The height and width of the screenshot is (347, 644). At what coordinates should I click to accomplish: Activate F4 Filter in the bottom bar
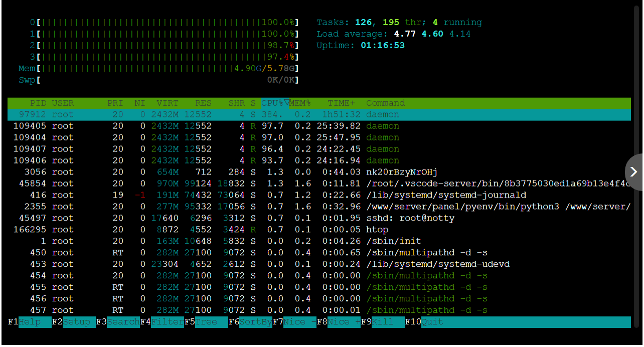point(162,322)
